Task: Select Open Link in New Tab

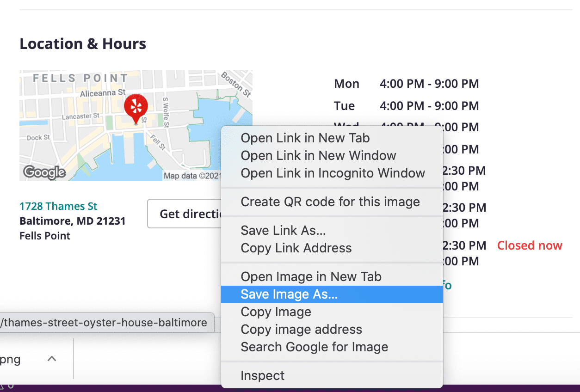Action: [305, 138]
